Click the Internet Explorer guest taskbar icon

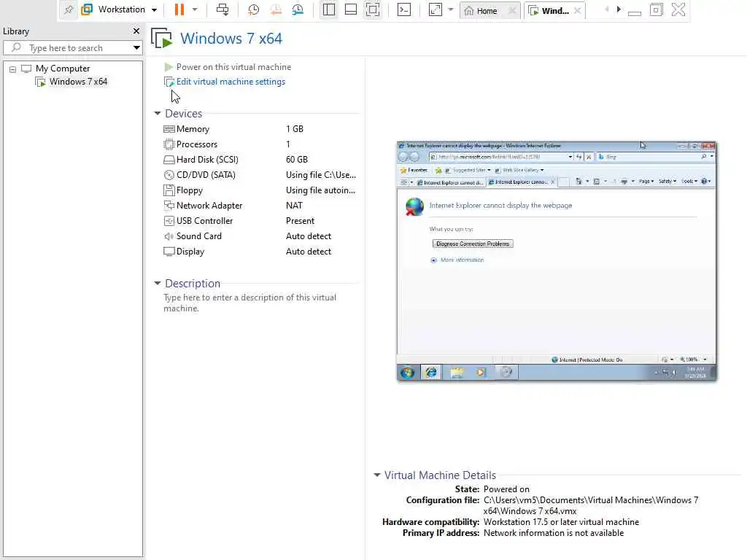point(431,373)
